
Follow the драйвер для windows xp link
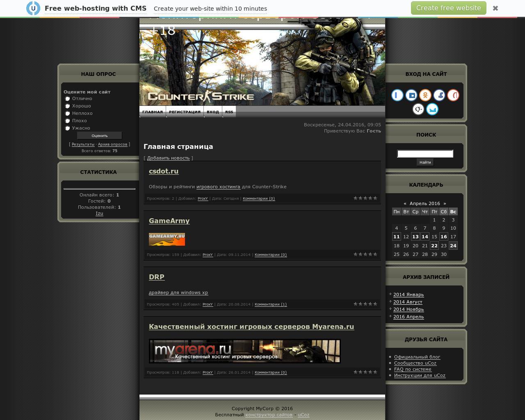pos(178,292)
